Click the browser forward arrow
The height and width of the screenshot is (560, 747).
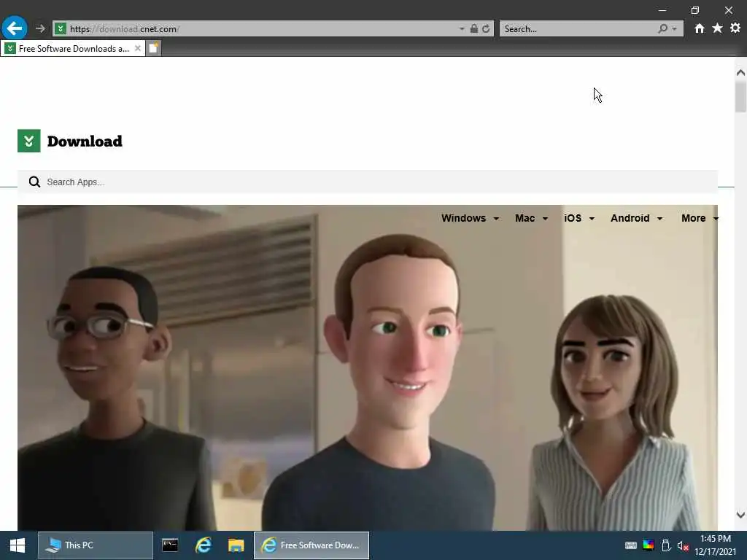pyautogui.click(x=41, y=28)
